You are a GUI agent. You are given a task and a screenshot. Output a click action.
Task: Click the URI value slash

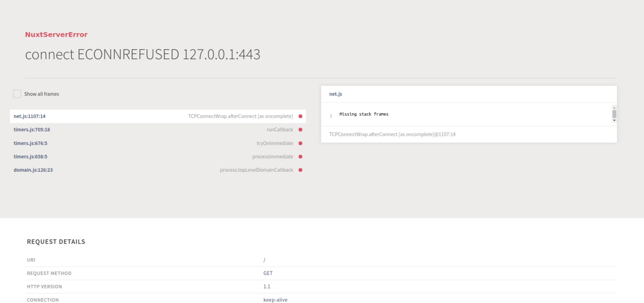click(264, 260)
